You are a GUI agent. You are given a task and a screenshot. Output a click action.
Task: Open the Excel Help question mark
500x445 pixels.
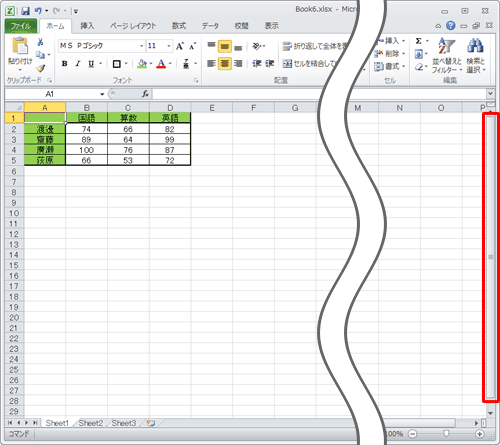(451, 26)
